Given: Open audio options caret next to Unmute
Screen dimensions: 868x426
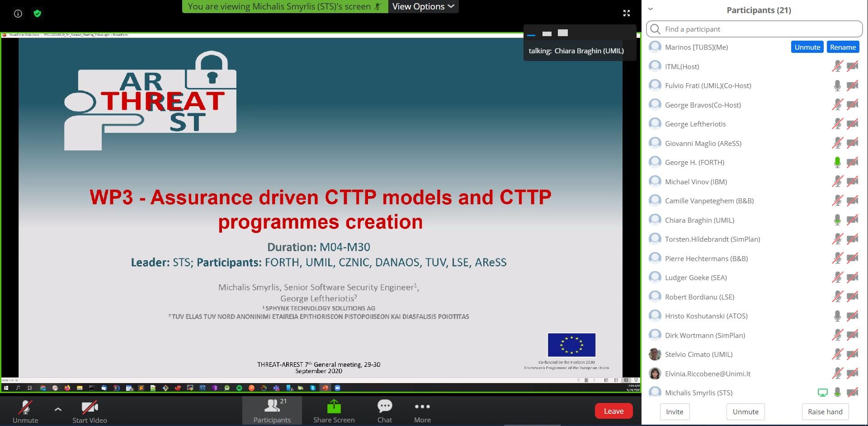Looking at the screenshot, I should point(58,409).
